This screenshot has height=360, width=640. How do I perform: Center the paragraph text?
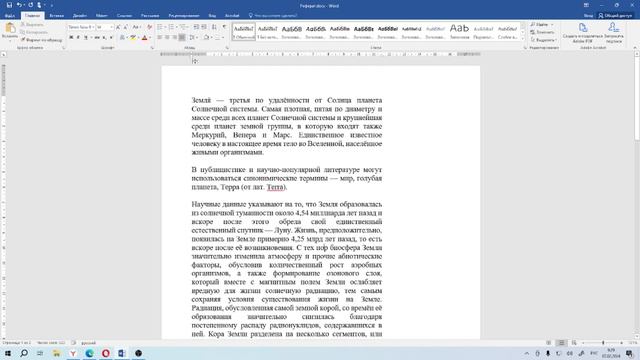[x=167, y=38]
